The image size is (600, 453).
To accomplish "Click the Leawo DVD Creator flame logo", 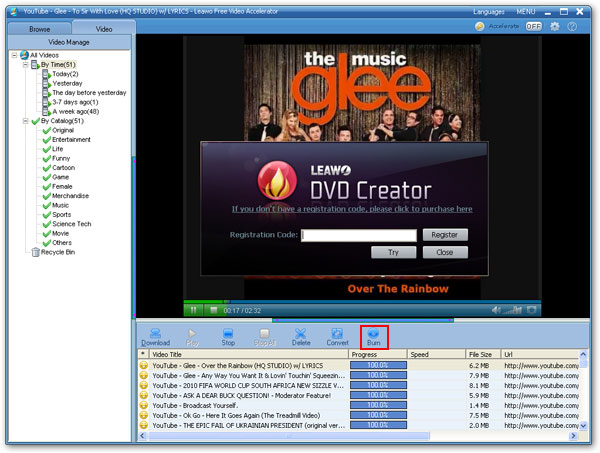I will point(277,181).
